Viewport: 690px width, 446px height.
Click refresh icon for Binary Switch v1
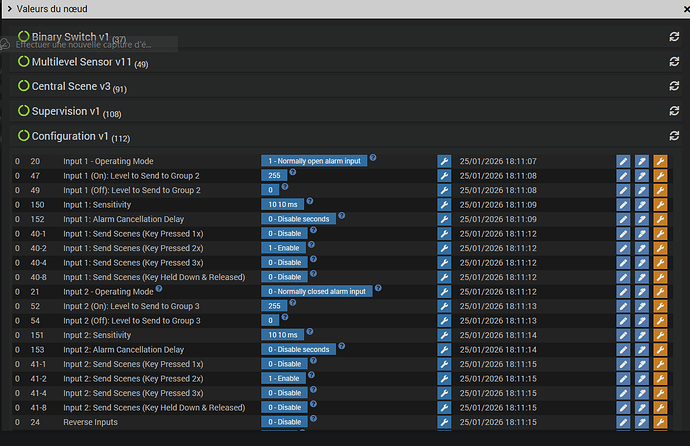pos(675,37)
